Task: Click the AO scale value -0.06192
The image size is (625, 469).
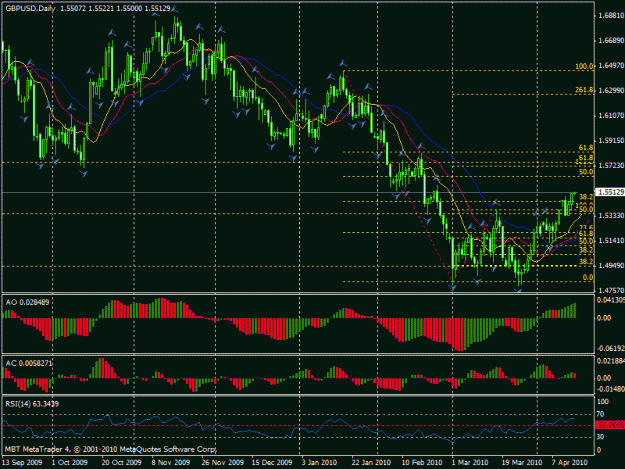Action: (x=611, y=348)
